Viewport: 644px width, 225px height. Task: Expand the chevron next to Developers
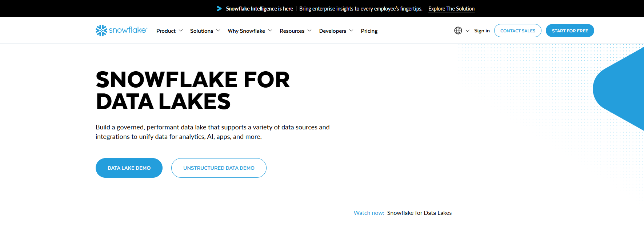click(351, 31)
